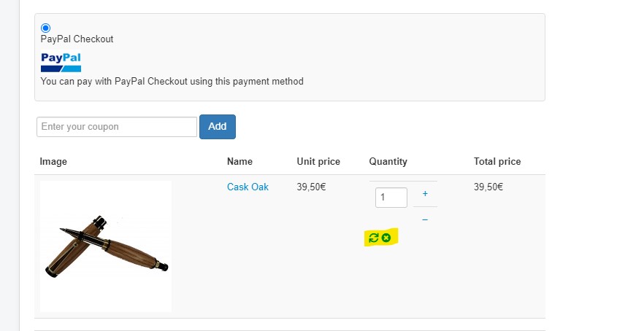Open the Cask Oak product link
This screenshot has height=331, width=644.
[248, 187]
